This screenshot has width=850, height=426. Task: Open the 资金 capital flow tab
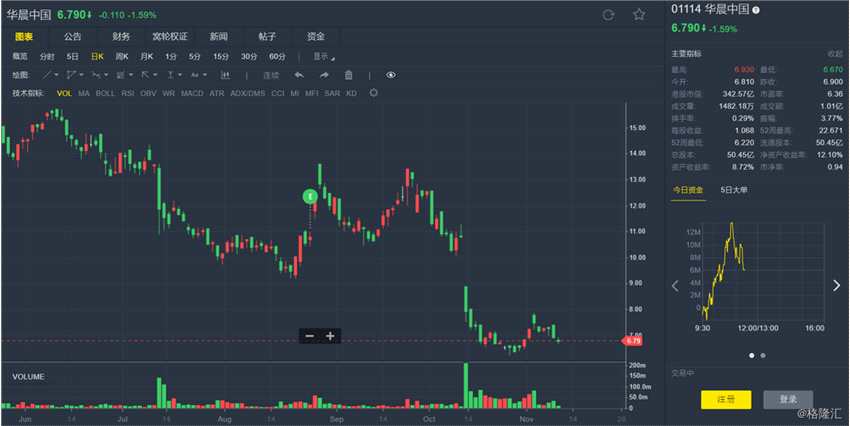[x=316, y=36]
